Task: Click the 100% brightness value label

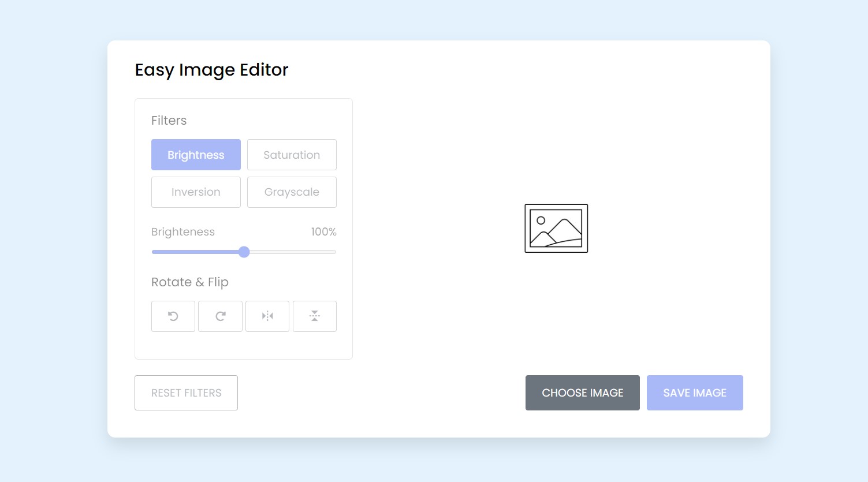Action: tap(323, 231)
